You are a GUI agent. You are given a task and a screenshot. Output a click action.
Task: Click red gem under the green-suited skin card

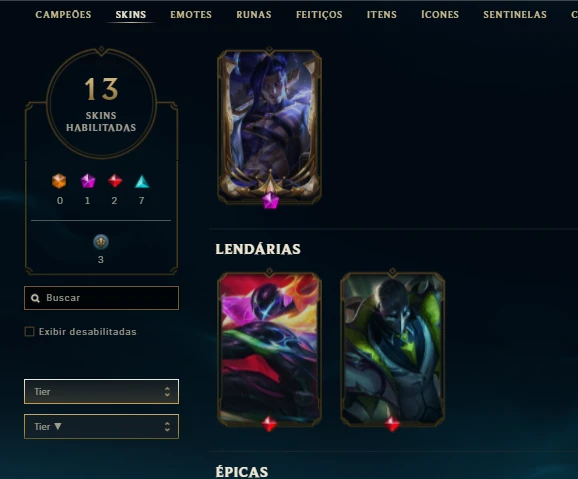(392, 424)
